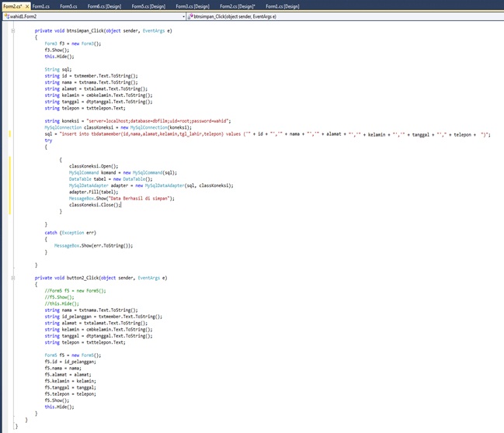Open the Form1.cs [Design] tab
Viewport: 504px width, 433px height.
pos(282,6)
